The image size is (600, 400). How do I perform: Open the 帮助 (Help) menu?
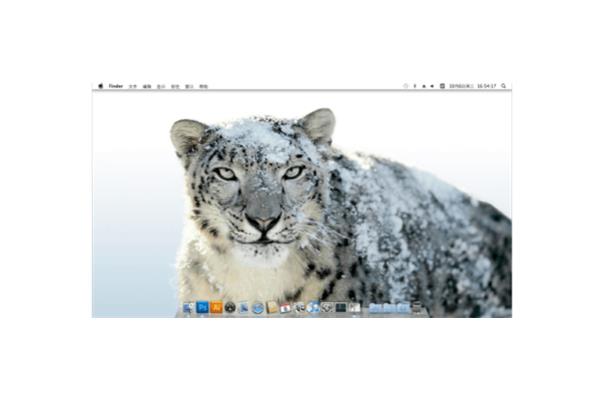[x=204, y=87]
